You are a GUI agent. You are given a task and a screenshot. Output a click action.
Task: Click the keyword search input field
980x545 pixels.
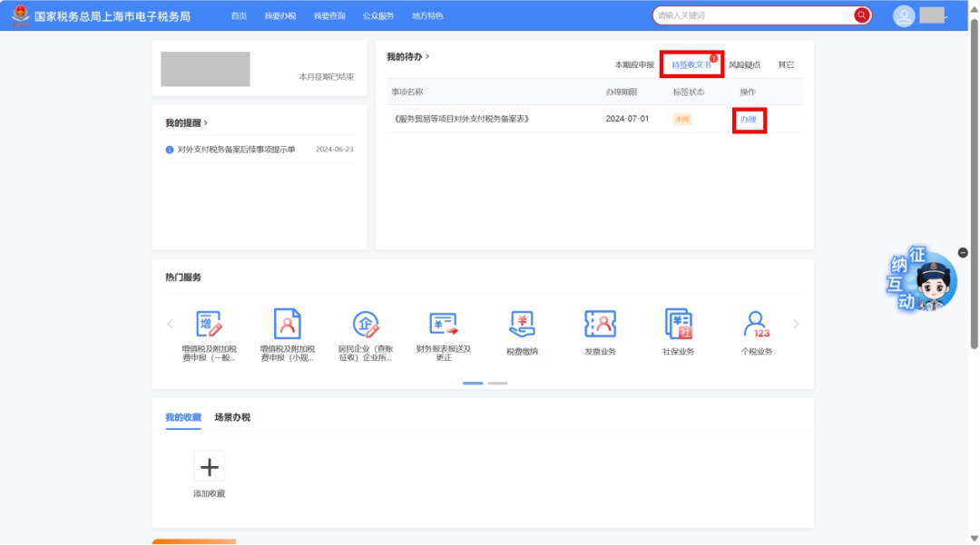point(751,15)
